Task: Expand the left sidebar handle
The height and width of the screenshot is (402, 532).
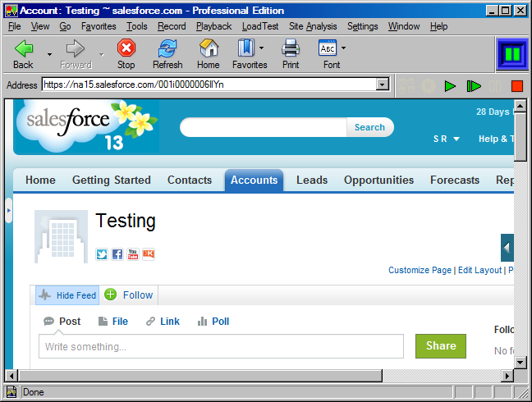Action: tap(9, 211)
